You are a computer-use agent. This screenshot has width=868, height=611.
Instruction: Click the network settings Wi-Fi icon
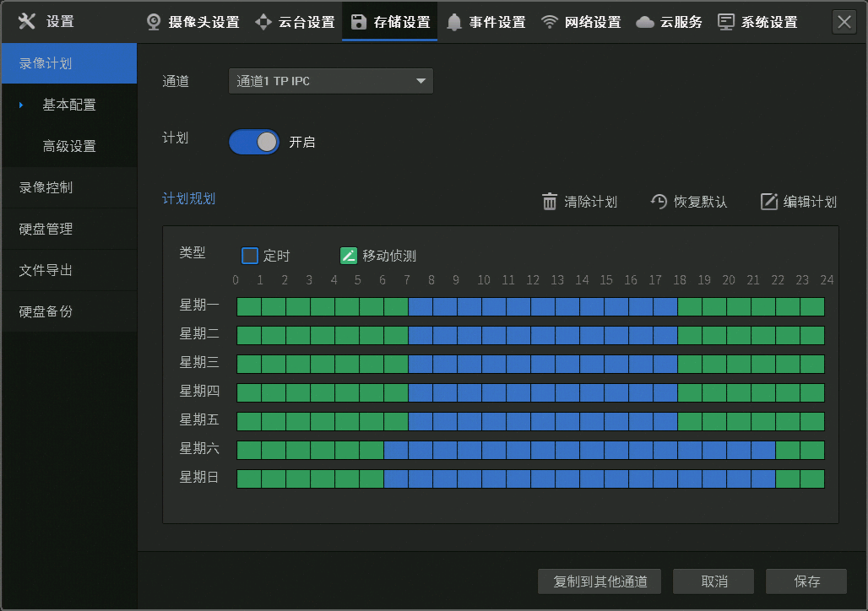pos(550,22)
